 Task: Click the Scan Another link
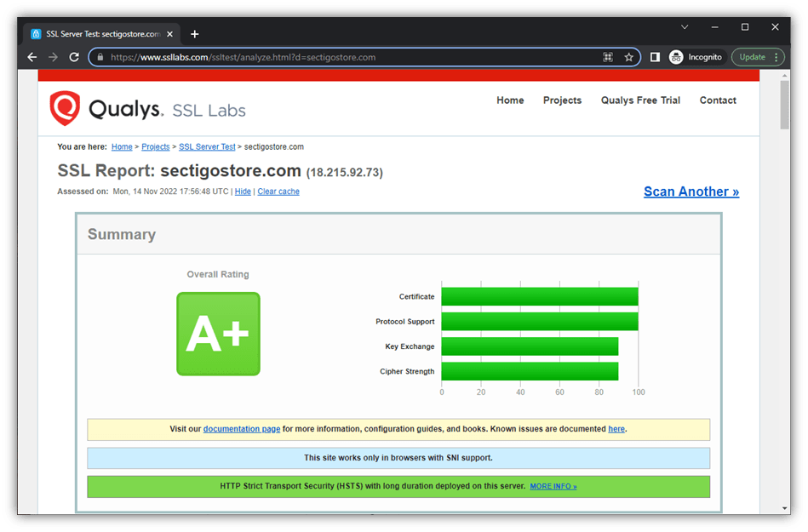pyautogui.click(x=691, y=192)
